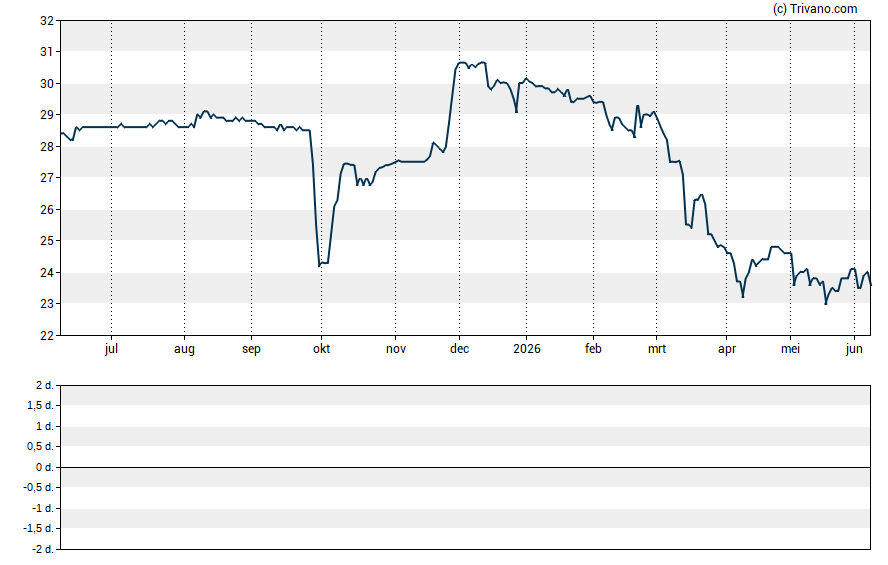Image resolution: width=888 pixels, height=565 pixels.
Task: Select the y-axis value 27
Action: (47, 178)
